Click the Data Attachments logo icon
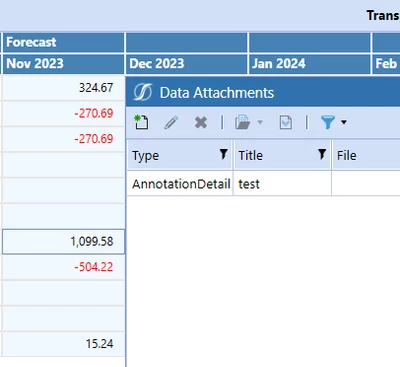Viewport: 400px width, 367px height. tap(143, 92)
